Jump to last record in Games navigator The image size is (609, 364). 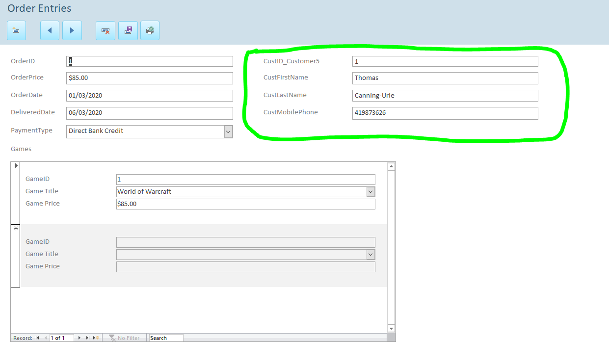click(88, 338)
